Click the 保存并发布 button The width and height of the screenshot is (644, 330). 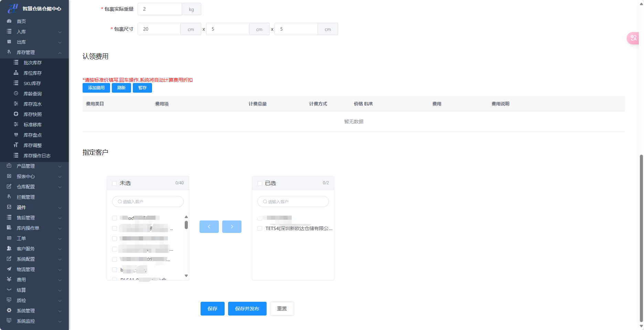pos(247,309)
